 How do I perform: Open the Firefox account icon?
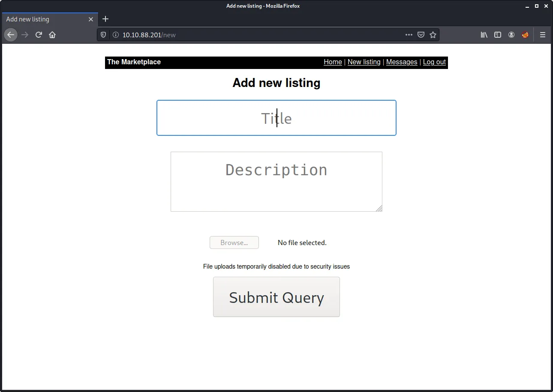tap(511, 35)
